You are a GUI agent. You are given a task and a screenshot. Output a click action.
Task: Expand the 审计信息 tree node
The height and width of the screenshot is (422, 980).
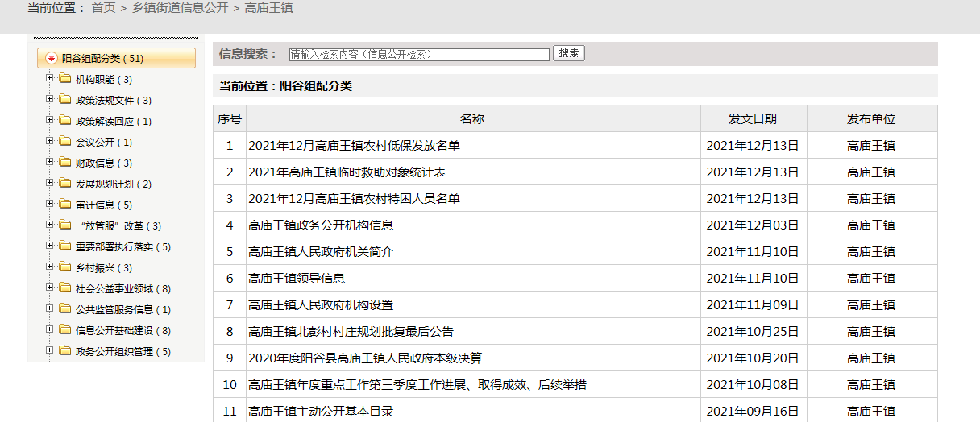(50, 205)
